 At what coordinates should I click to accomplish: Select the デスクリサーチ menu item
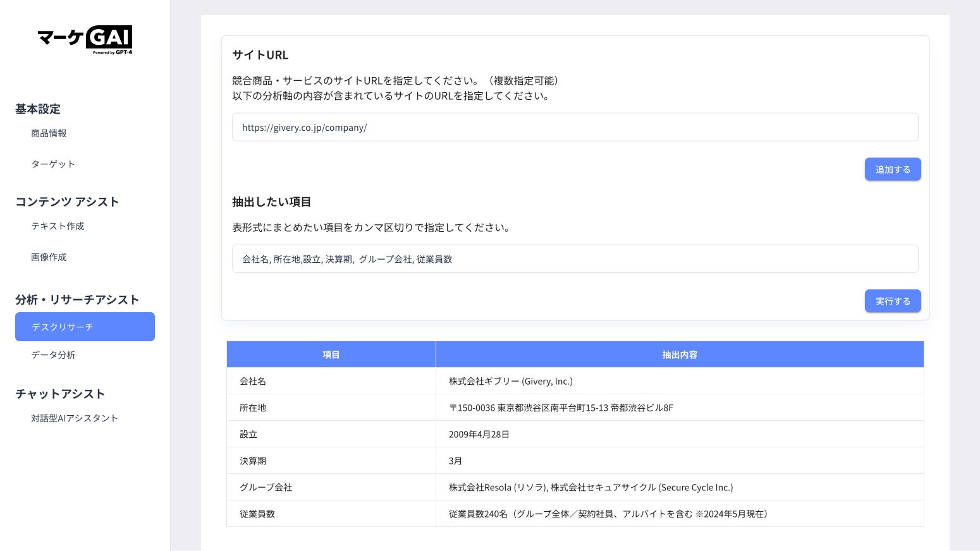[x=85, y=327]
